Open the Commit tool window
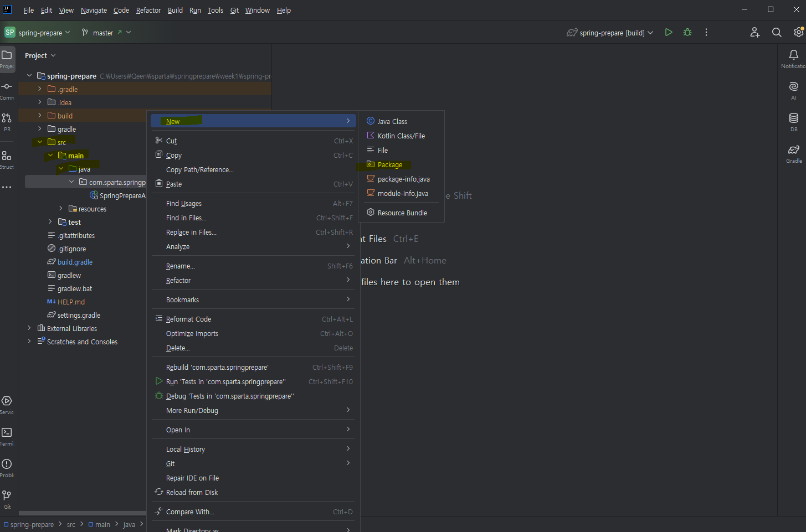This screenshot has width=806, height=532. coord(7,86)
